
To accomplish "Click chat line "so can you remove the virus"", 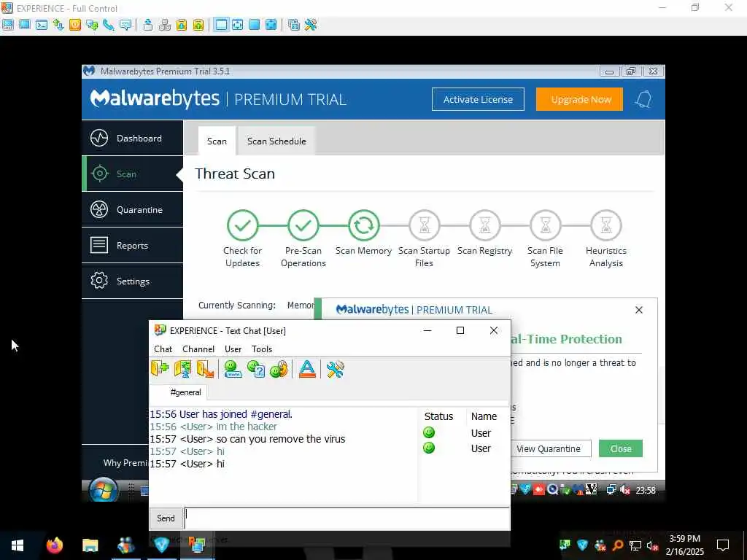I will [248, 439].
